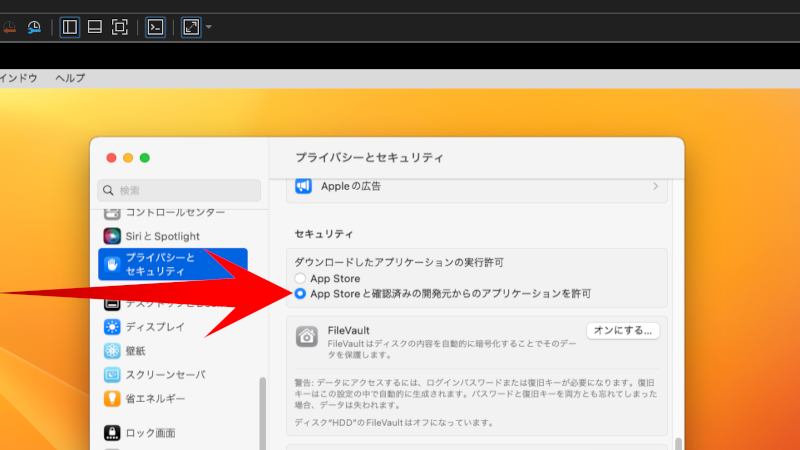This screenshot has width=800, height=450.
Task: Expand chevron on Apple の広告 row
Action: 656,186
